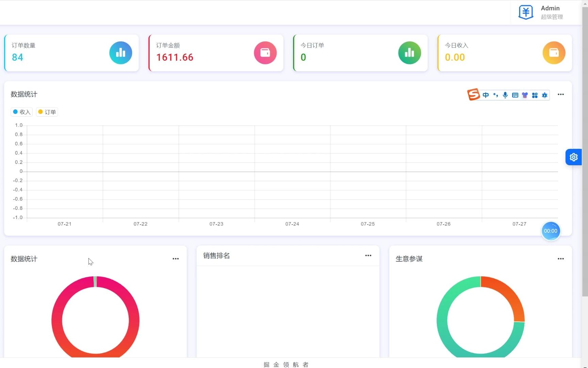588x368 pixels.
Task: Open the Sogou soft keyboard icon
Action: [515, 95]
